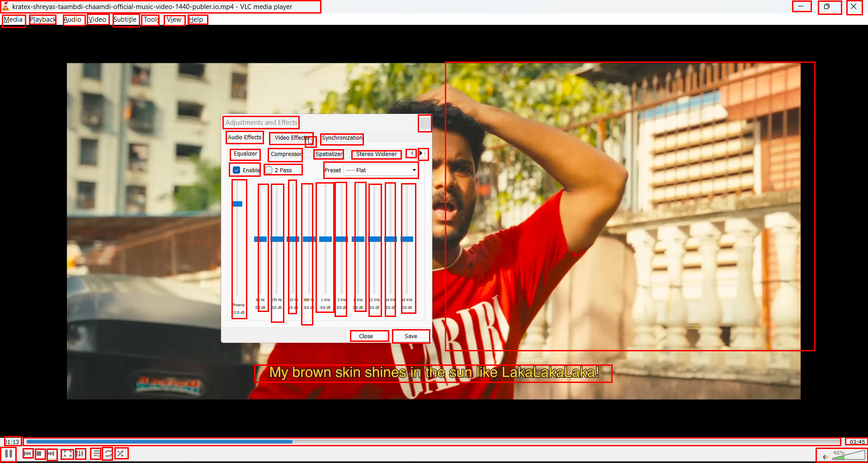Skip to next media in playlist
868x463 pixels.
tap(52, 454)
